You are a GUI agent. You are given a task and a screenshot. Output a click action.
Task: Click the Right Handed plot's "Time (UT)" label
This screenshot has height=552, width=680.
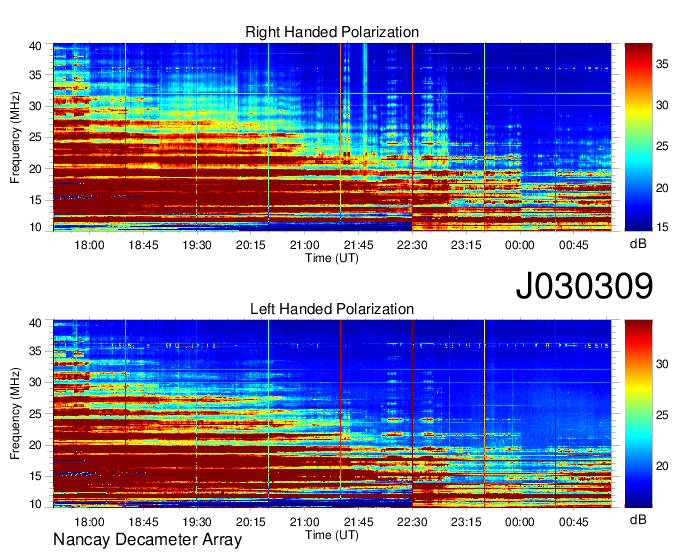(332, 258)
